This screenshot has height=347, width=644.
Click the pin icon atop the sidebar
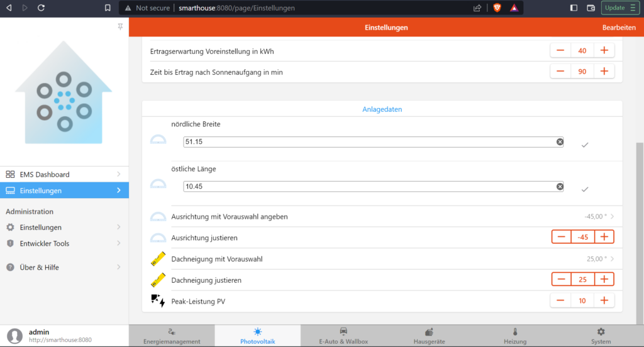[121, 26]
